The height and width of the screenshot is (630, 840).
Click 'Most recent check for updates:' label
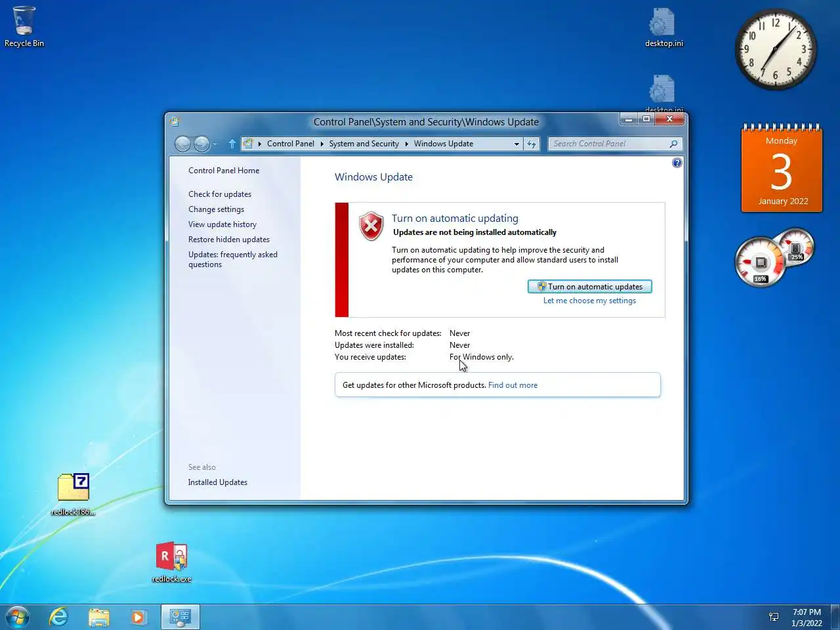388,333
